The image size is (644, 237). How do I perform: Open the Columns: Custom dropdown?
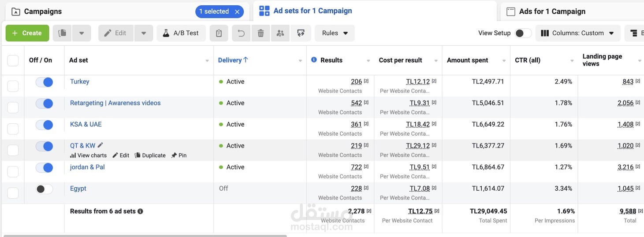[x=578, y=33]
